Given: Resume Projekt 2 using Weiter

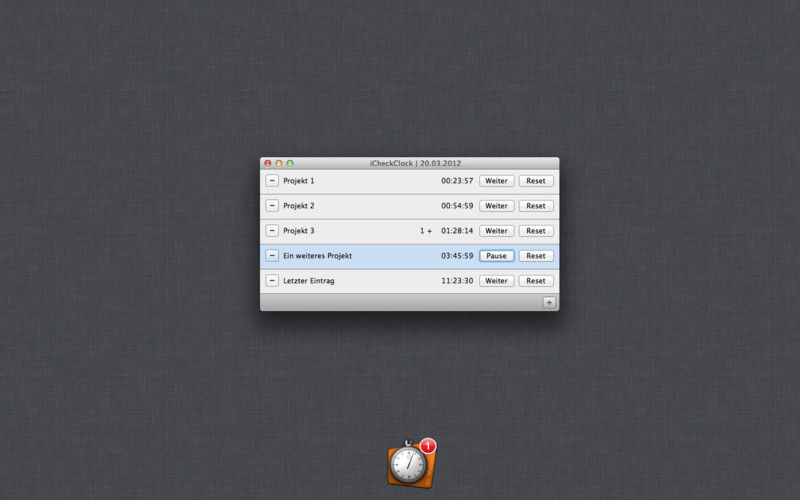Looking at the screenshot, I should (x=496, y=206).
